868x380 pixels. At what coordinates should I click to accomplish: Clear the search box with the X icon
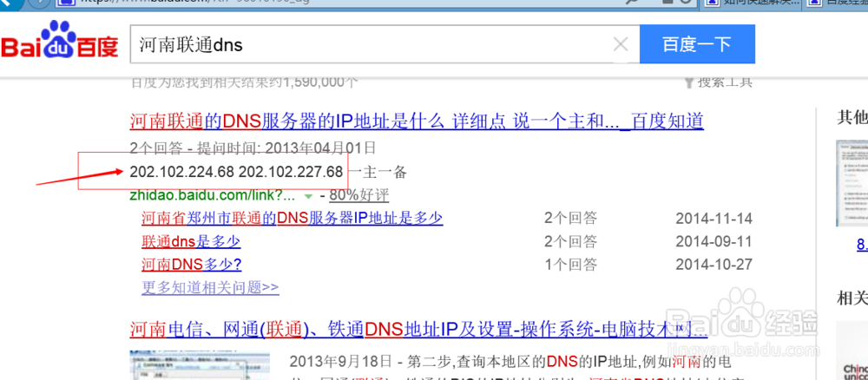pyautogui.click(x=621, y=44)
